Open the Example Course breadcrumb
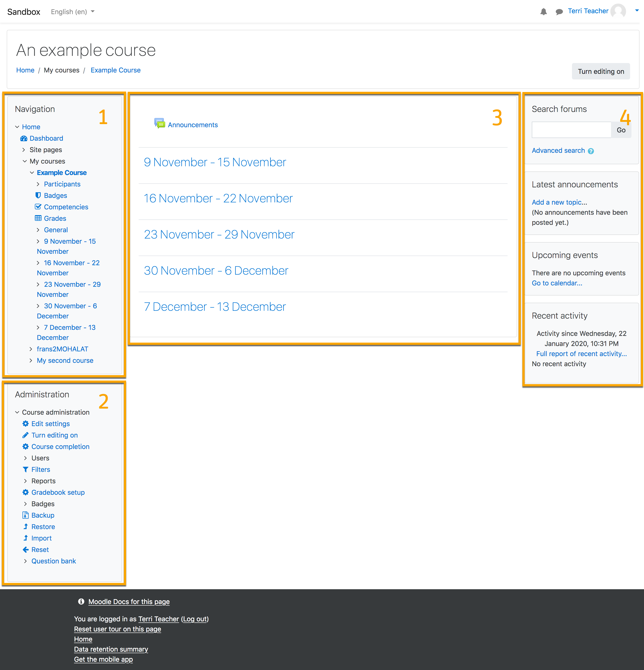644x670 pixels. pyautogui.click(x=116, y=70)
